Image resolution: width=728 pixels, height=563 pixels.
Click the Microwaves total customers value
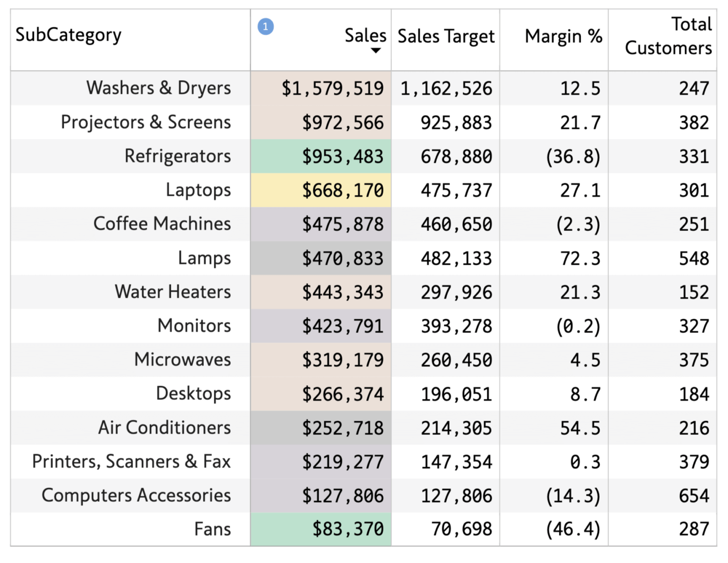click(695, 360)
